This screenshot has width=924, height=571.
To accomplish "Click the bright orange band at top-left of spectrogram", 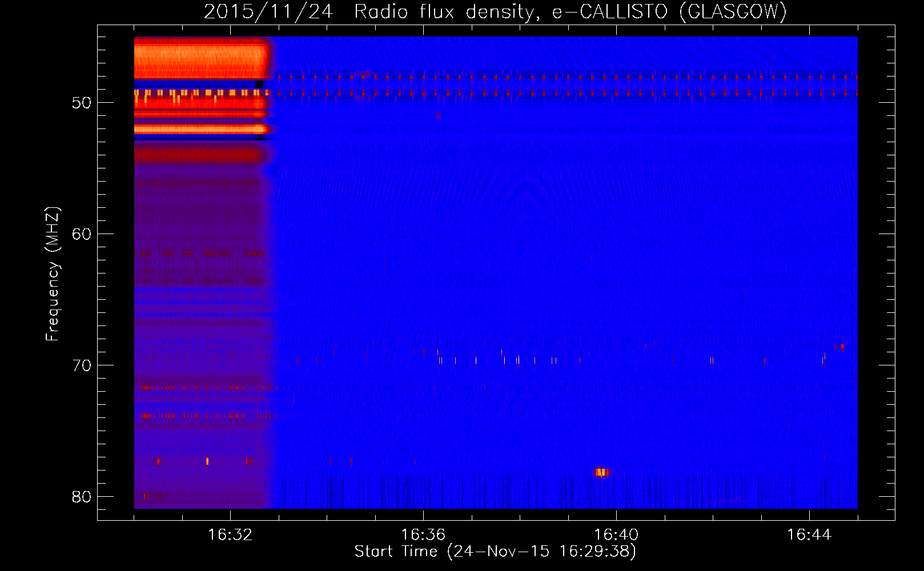I will pos(201,59).
